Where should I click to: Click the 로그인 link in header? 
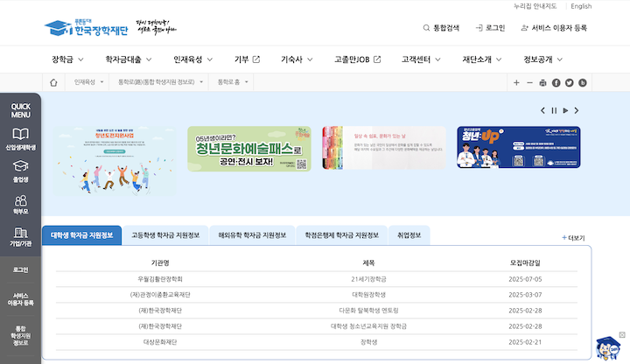(490, 28)
